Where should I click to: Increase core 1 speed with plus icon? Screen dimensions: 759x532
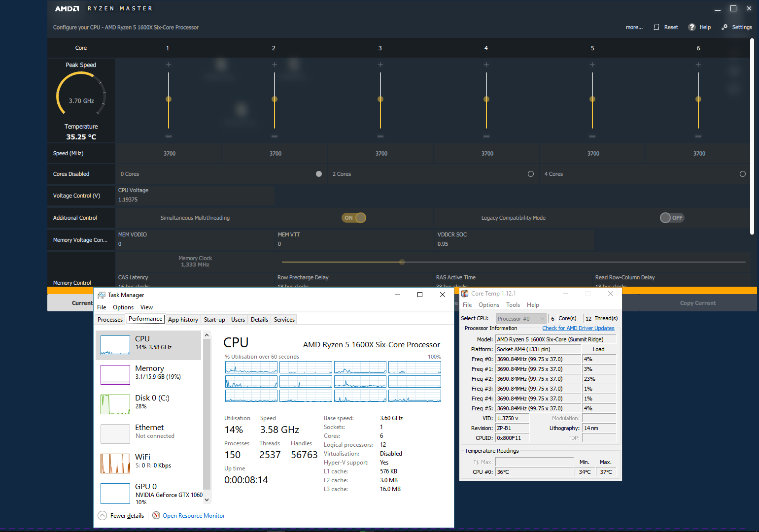click(x=169, y=65)
